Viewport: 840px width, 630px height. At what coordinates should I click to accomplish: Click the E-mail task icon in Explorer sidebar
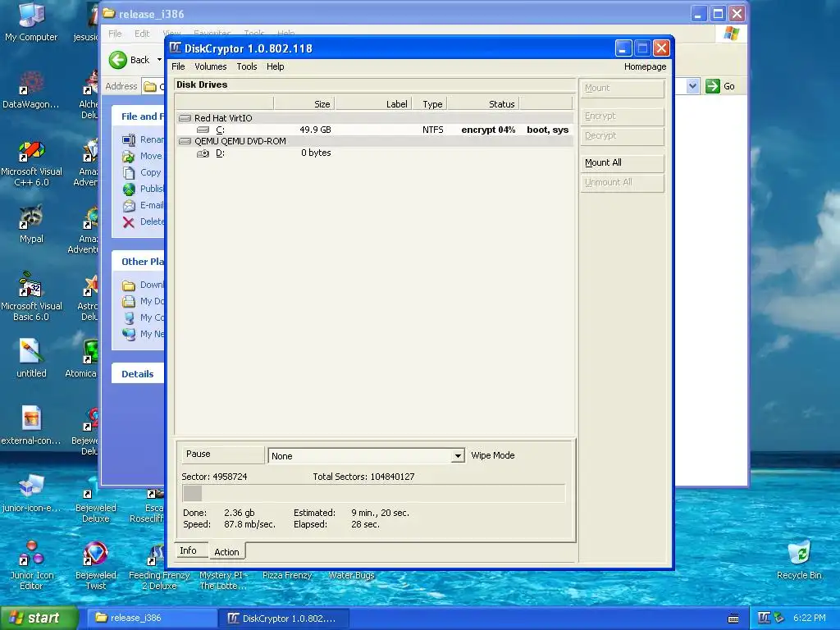pyautogui.click(x=129, y=205)
